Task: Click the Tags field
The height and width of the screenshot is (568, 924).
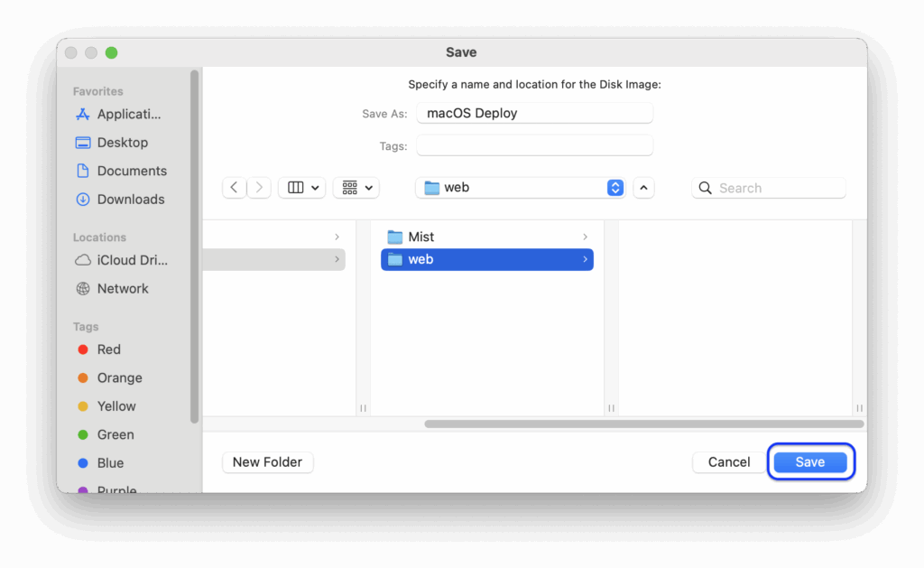Action: 534,145
